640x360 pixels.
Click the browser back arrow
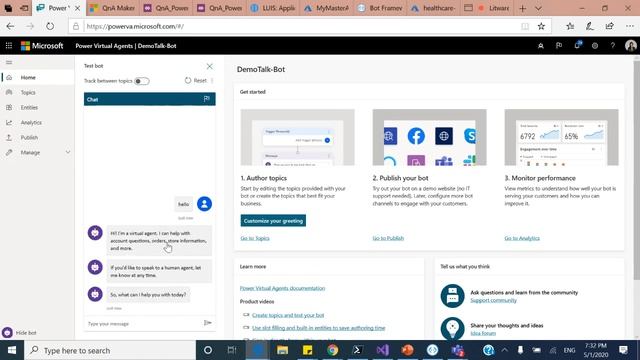[11, 26]
